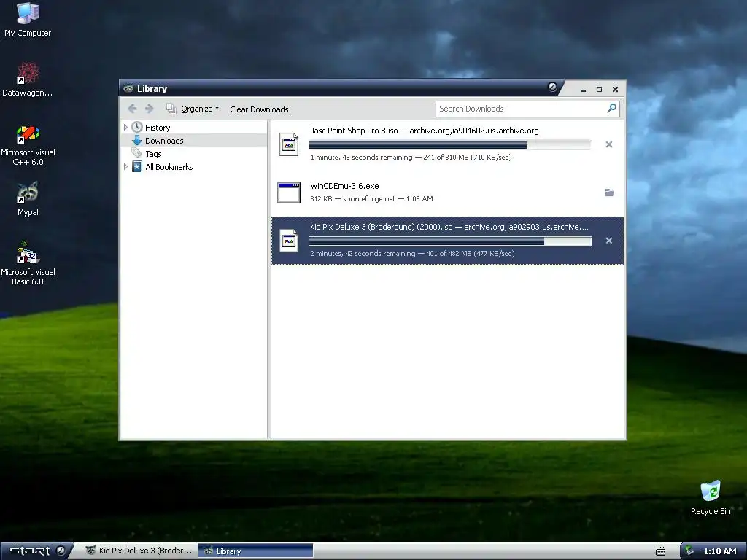Click round emblem icon in Library title bar

(x=552, y=87)
